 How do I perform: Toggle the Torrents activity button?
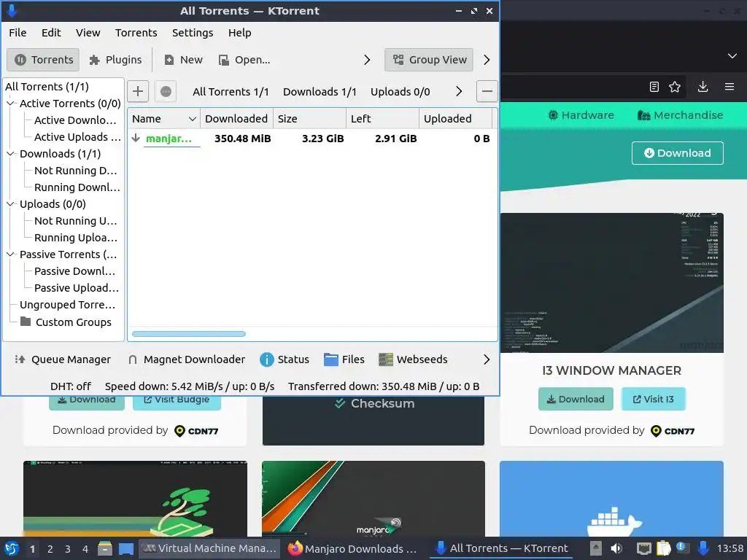pyautogui.click(x=43, y=60)
